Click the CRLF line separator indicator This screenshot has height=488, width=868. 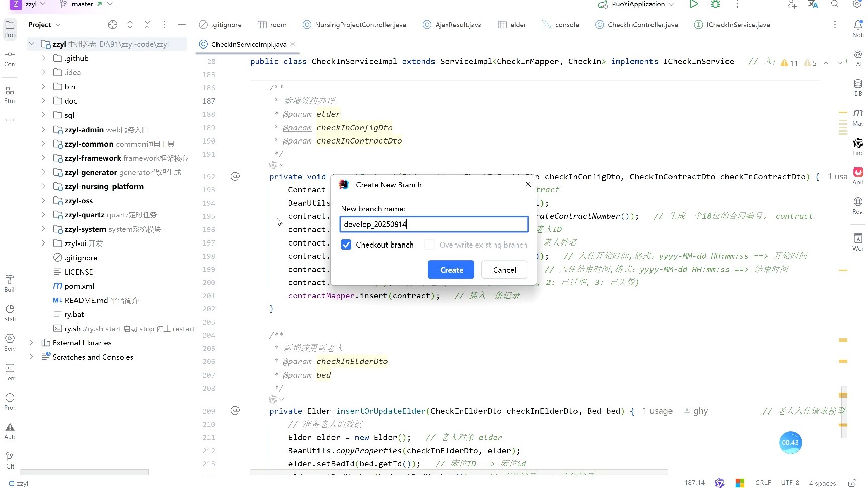(763, 483)
